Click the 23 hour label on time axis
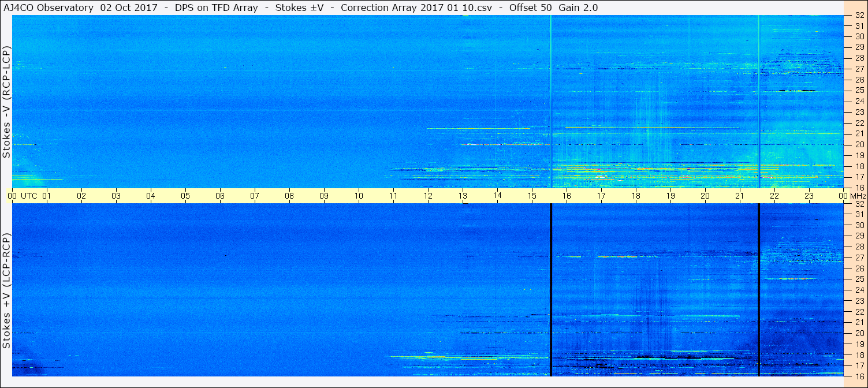The width and height of the screenshot is (868, 388). click(809, 196)
